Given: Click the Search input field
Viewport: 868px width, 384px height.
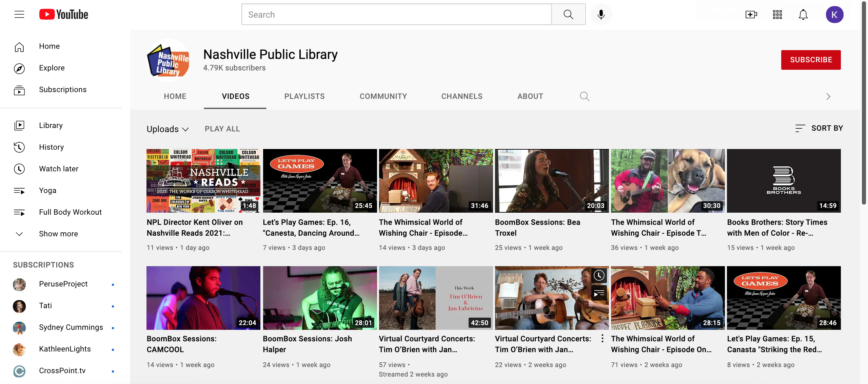Looking at the screenshot, I should [x=397, y=15].
